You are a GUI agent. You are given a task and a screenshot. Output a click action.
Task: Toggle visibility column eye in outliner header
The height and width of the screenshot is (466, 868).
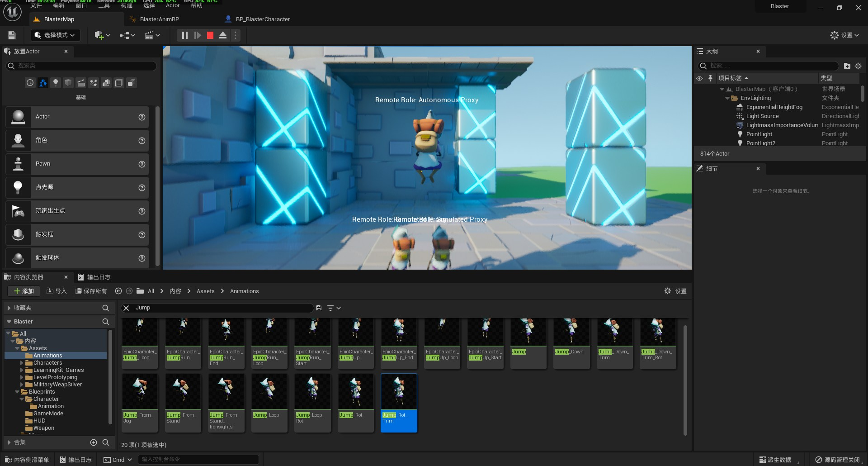pos(699,78)
